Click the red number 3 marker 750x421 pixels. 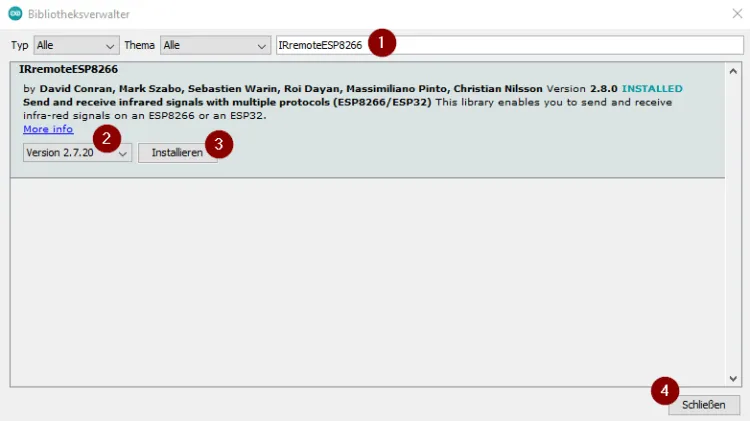219,144
